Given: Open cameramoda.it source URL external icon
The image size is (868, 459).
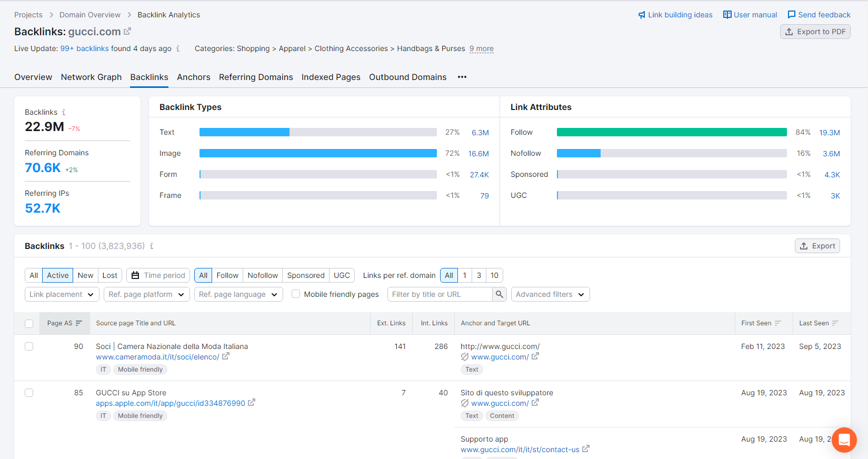Looking at the screenshot, I should tap(226, 356).
